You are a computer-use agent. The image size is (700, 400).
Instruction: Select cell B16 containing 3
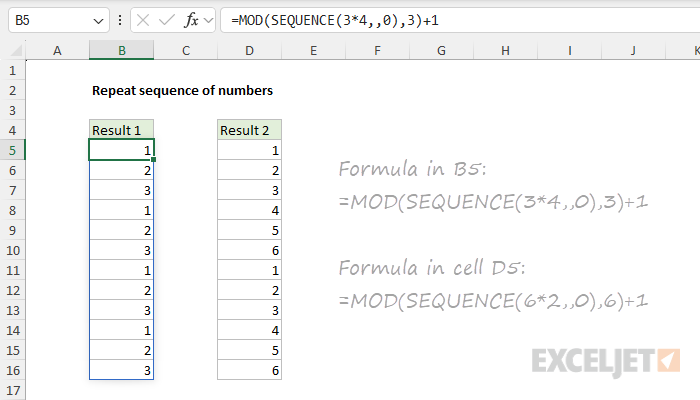pyautogui.click(x=121, y=371)
